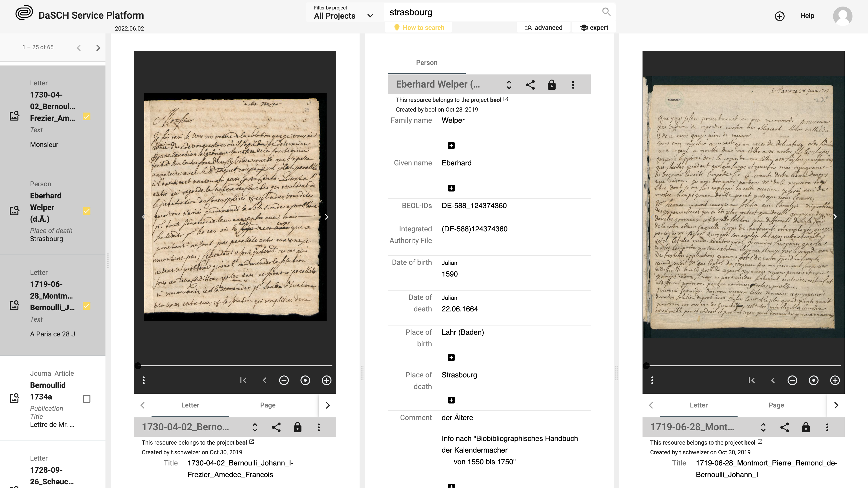The height and width of the screenshot is (488, 868).
Task: Open advanced search
Action: point(544,28)
